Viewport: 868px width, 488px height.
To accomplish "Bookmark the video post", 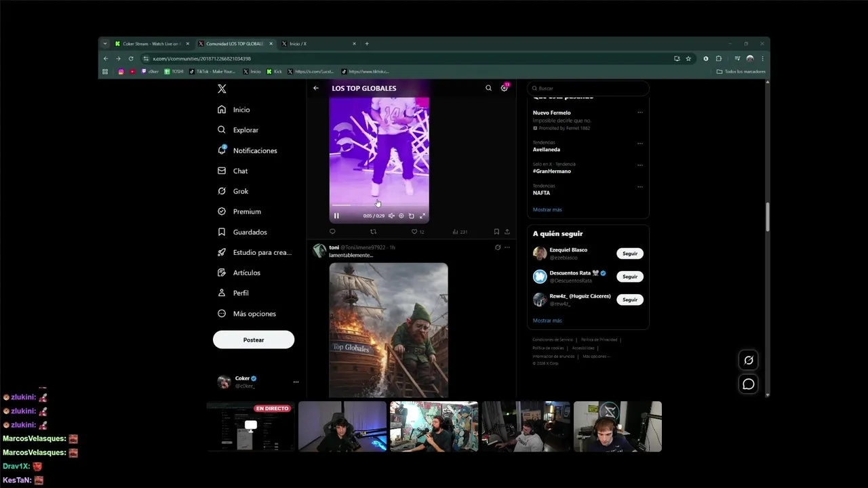I will 496,232.
